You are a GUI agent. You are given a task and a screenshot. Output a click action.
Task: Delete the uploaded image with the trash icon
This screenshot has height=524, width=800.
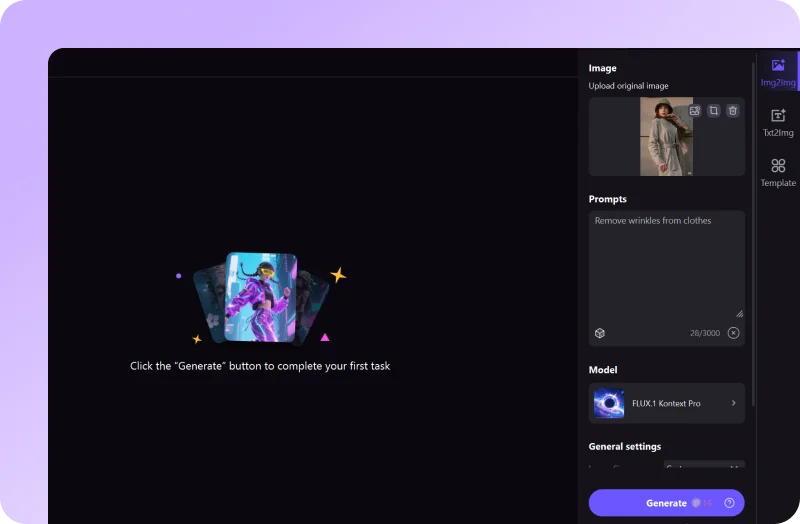pyautogui.click(x=733, y=111)
